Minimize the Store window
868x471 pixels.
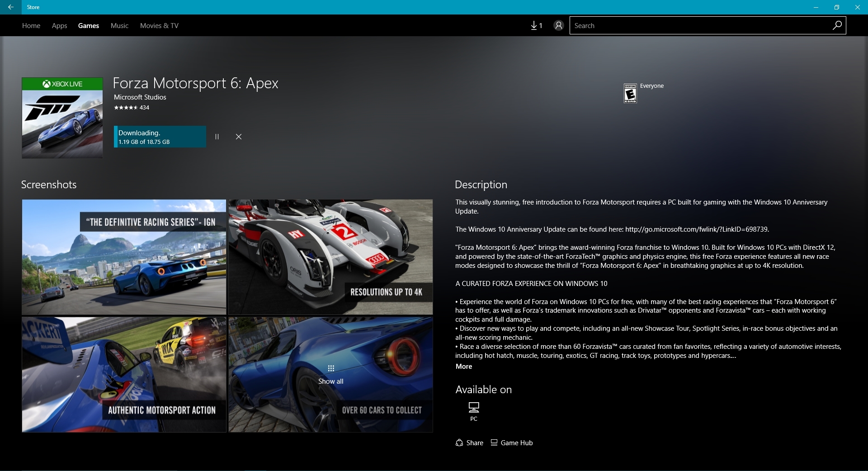(x=816, y=7)
